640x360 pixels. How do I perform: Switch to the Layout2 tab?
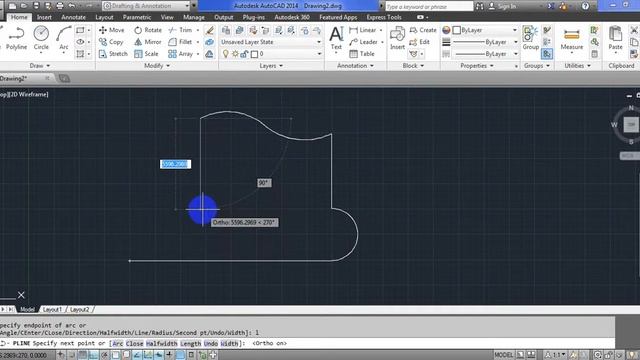80,309
